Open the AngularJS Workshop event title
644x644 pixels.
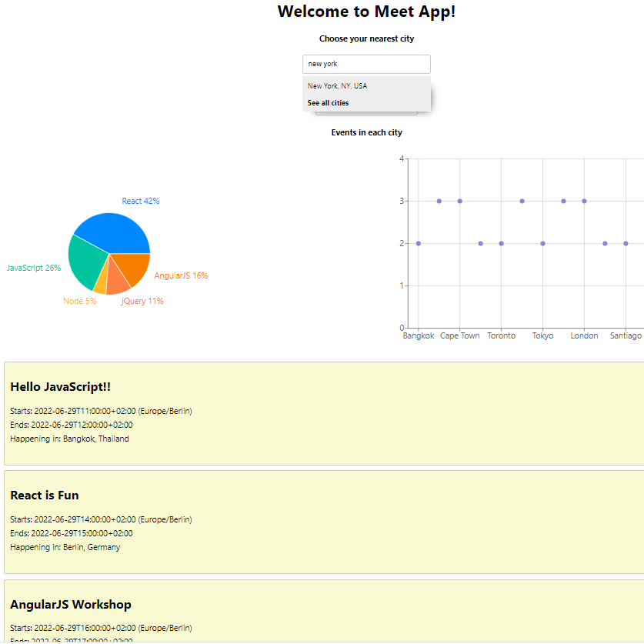coord(71,605)
